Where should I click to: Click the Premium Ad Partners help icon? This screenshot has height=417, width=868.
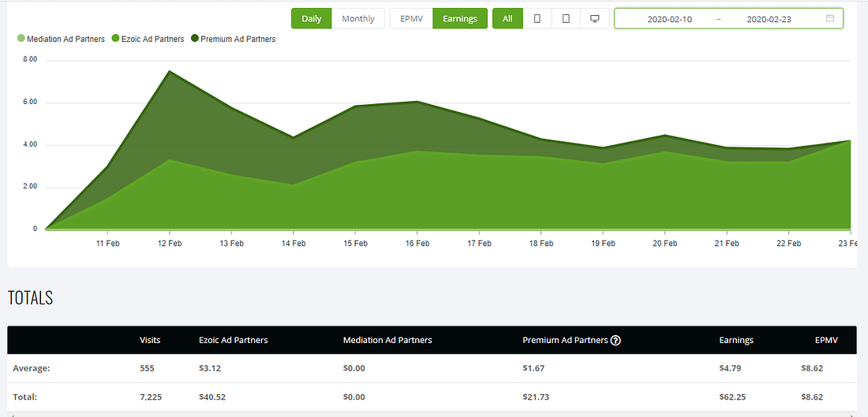(615, 340)
